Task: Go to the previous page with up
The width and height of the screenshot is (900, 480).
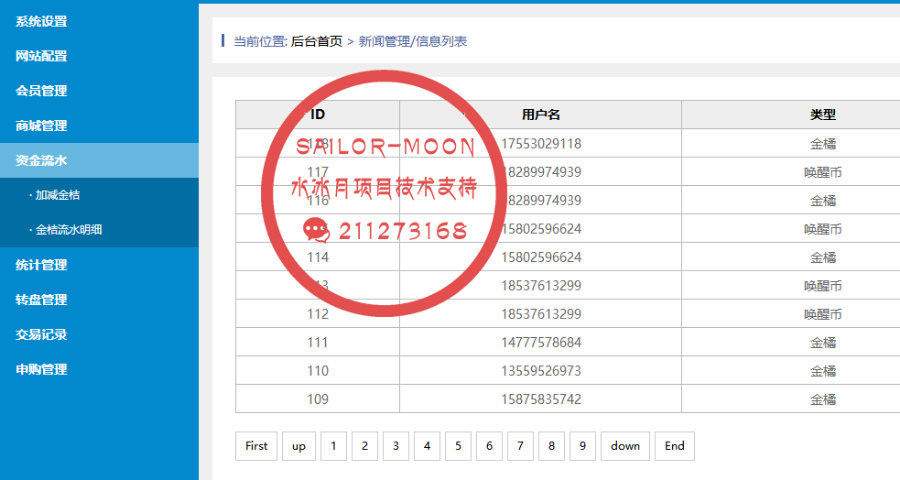Action: click(298, 446)
